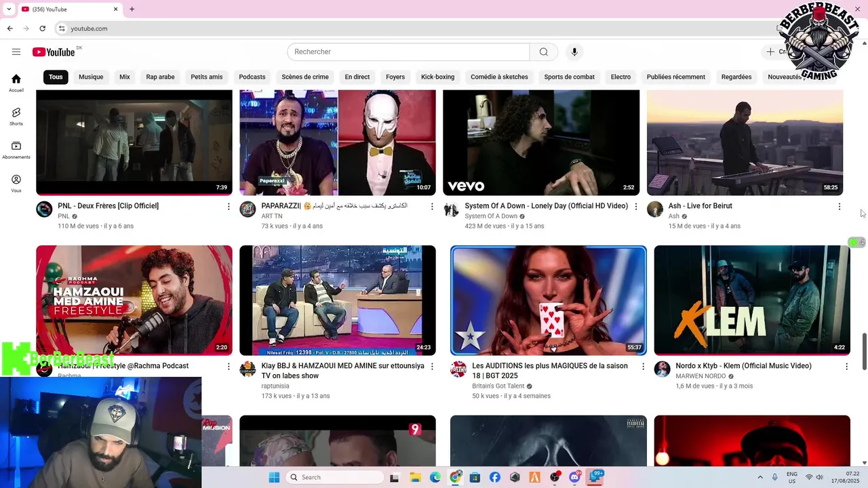Viewport: 868px width, 488px height.
Task: Select the Kick-boxing filter chip
Action: point(437,77)
